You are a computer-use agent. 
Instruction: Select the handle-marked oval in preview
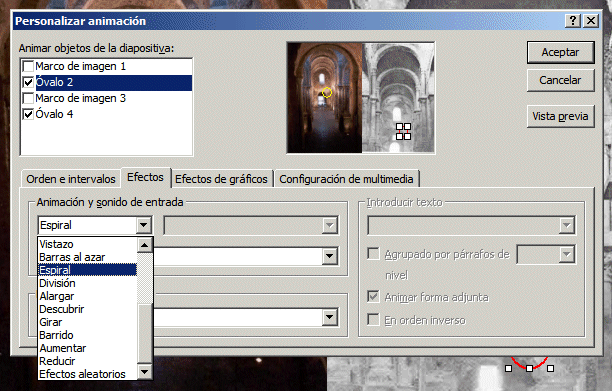403,132
